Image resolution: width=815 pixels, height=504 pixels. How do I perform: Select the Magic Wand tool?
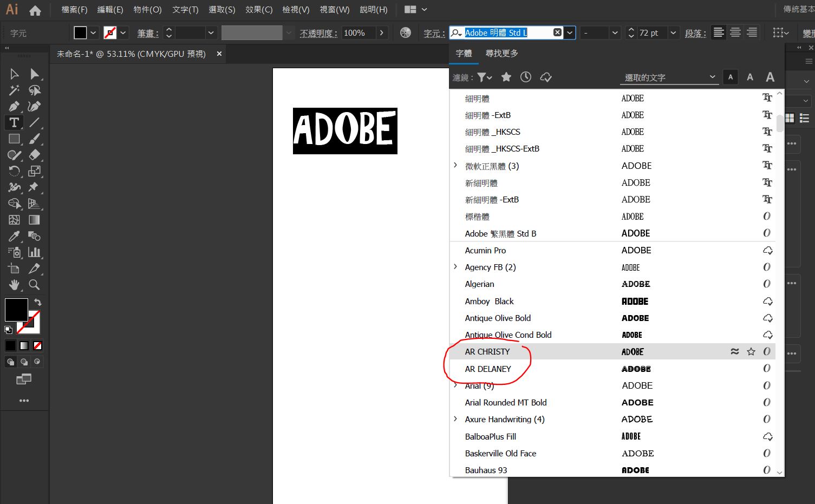pos(15,90)
